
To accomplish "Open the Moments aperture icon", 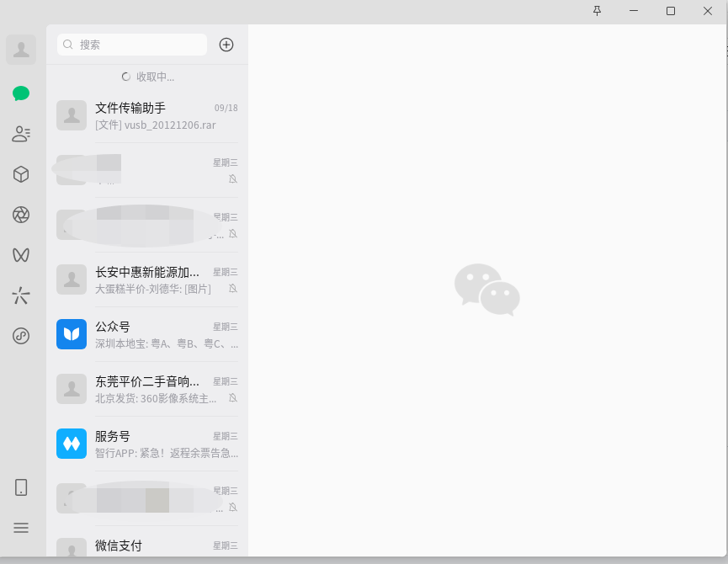I will pyautogui.click(x=21, y=215).
